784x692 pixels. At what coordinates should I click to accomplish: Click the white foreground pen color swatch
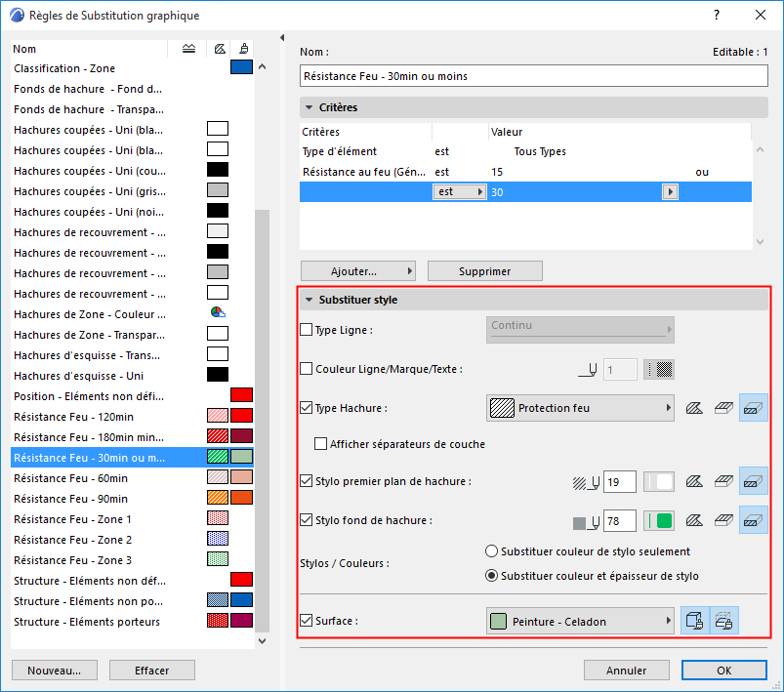[658, 482]
